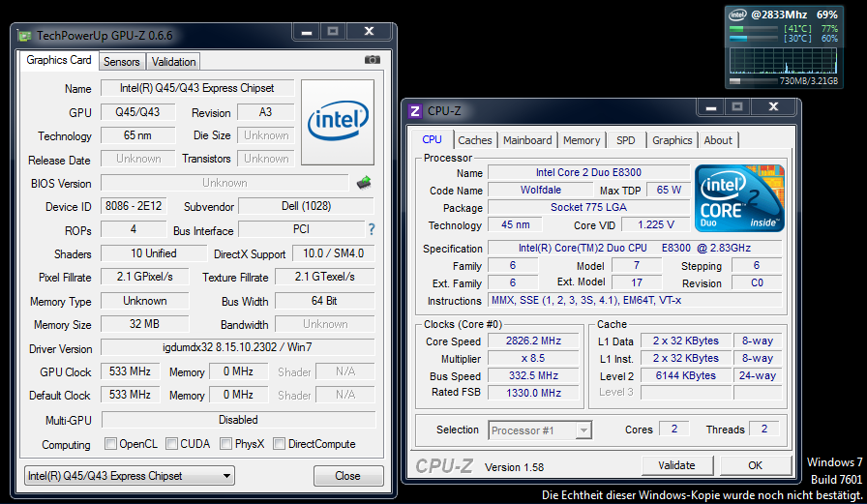
Task: Click the Subvendor Dell (1028) field
Action: pos(307,206)
